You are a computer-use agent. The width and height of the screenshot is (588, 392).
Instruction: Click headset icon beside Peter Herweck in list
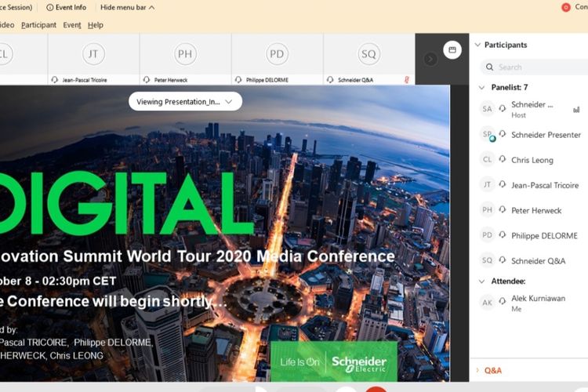coord(503,209)
